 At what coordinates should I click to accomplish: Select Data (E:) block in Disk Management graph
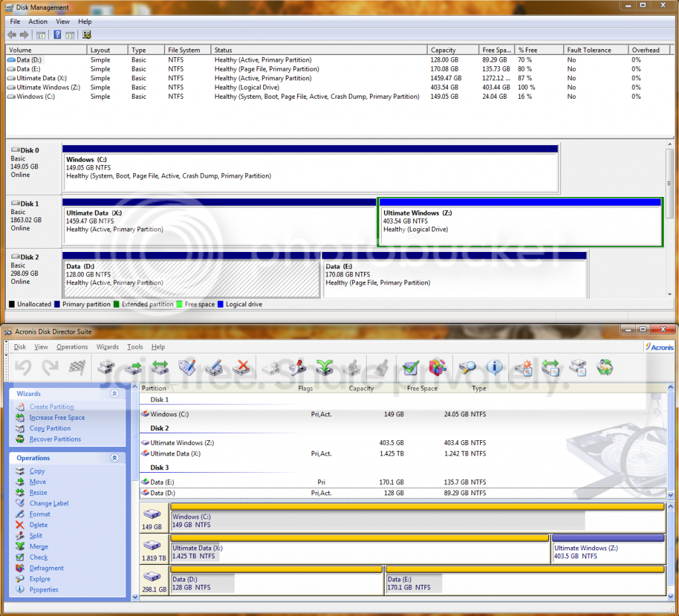454,275
